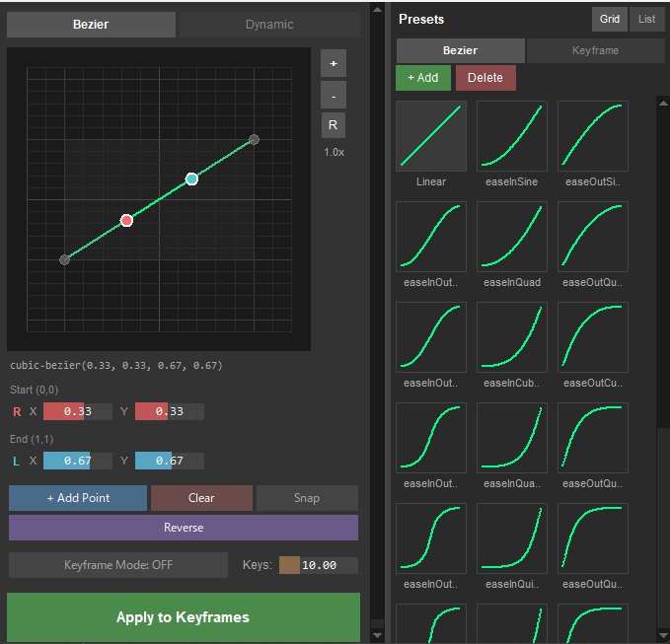This screenshot has height=644, width=670.
Task: Open the Keyframe presets tab
Action: (595, 50)
